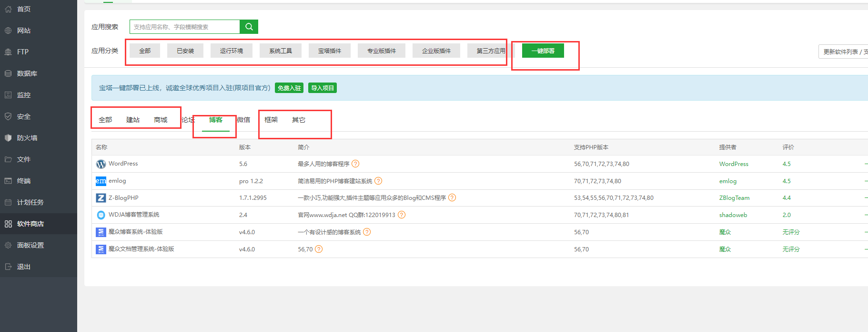Select the 全部 app category button

point(145,51)
